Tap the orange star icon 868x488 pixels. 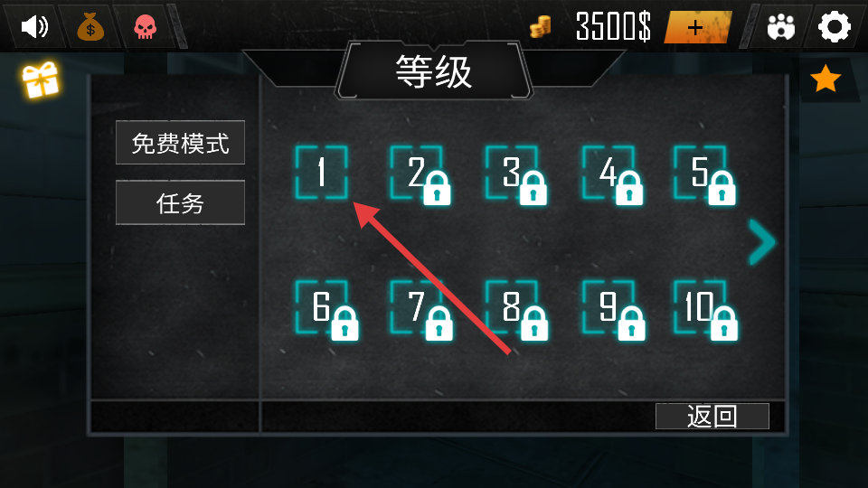[826, 79]
